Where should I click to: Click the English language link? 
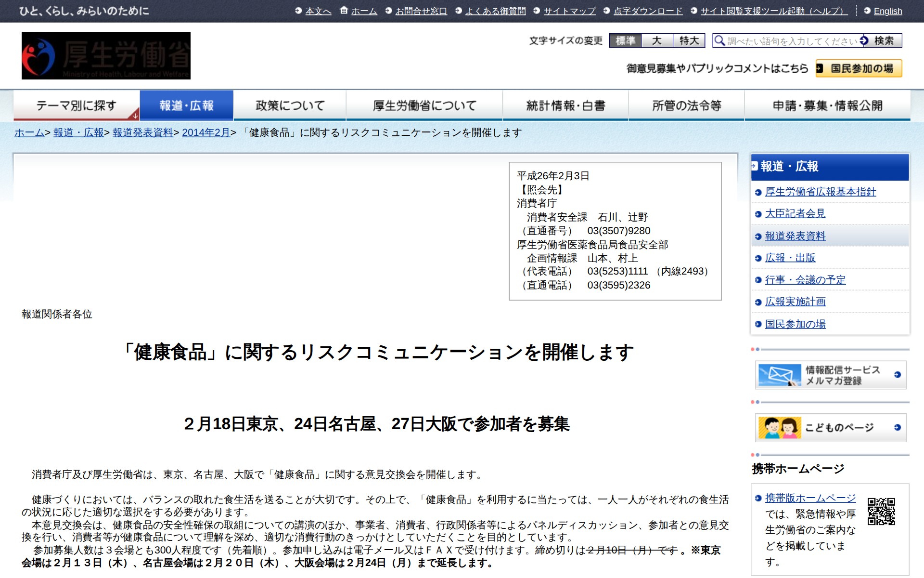pyautogui.click(x=887, y=11)
